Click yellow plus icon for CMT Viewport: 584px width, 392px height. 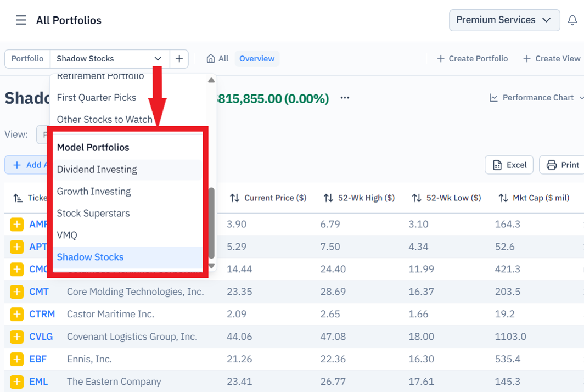17,292
